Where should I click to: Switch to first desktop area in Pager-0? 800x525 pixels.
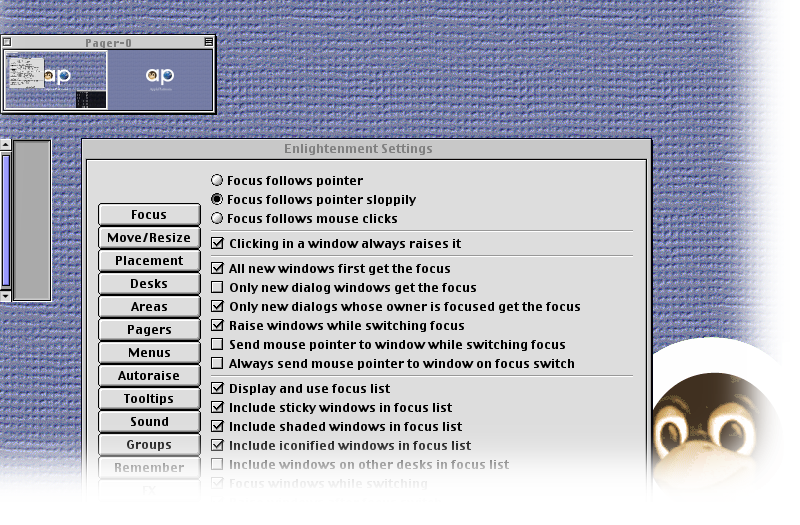[56, 80]
